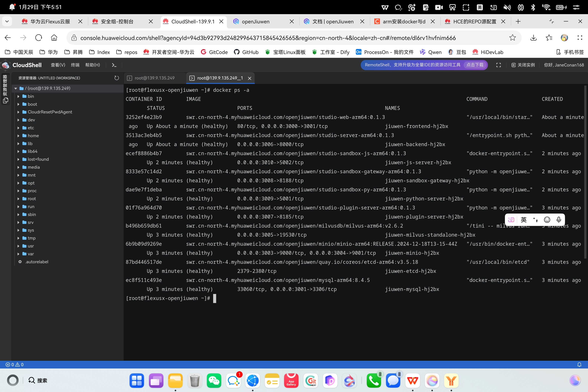
Task: Click the notification bell in status bar
Action: (579, 364)
